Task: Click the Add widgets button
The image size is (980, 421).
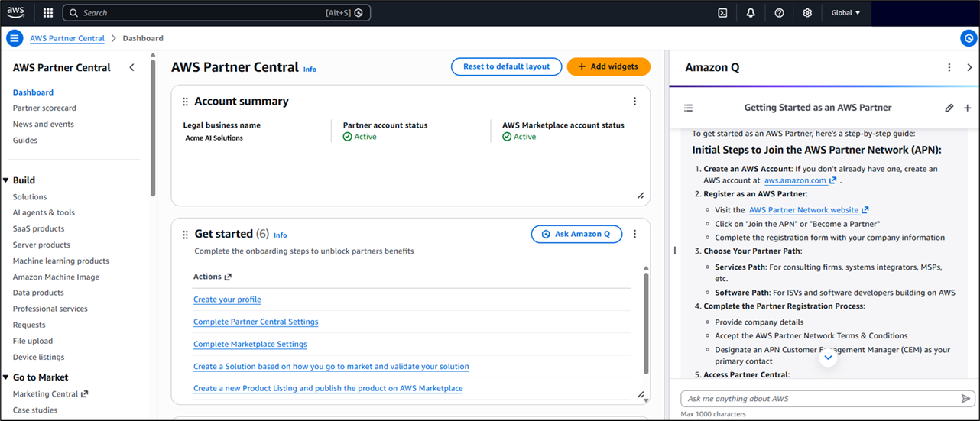Action: coord(608,66)
